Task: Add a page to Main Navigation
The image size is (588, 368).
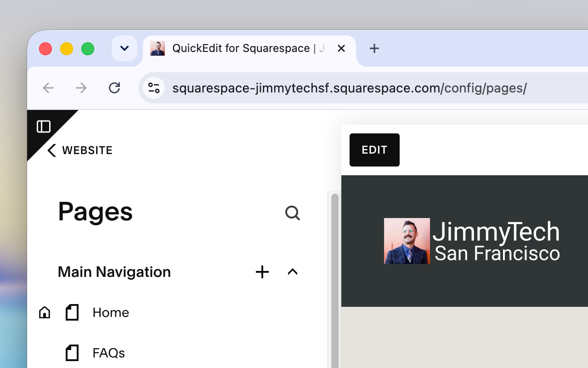Action: (262, 272)
